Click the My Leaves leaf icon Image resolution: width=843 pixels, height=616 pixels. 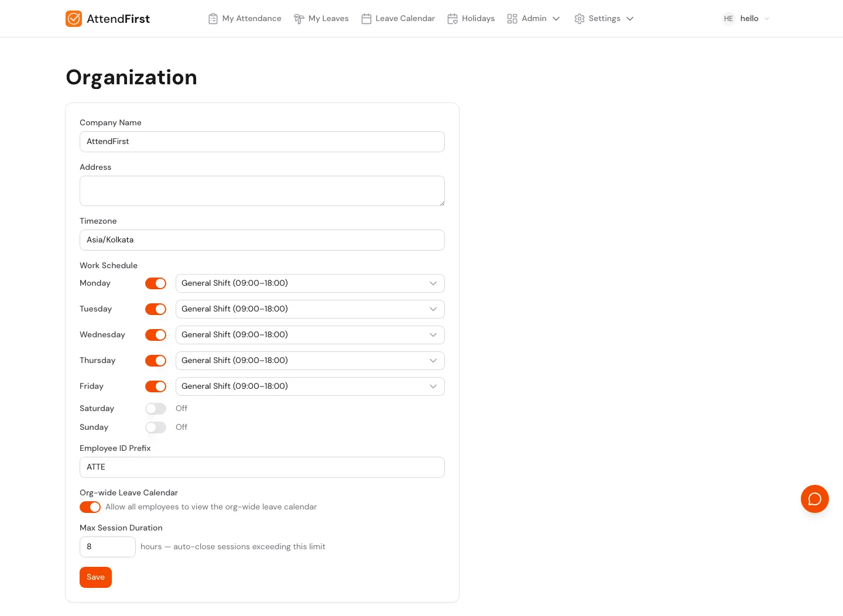pos(299,18)
